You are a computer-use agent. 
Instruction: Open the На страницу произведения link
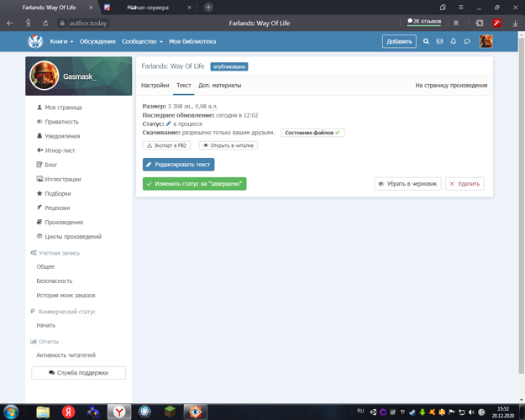coord(451,86)
